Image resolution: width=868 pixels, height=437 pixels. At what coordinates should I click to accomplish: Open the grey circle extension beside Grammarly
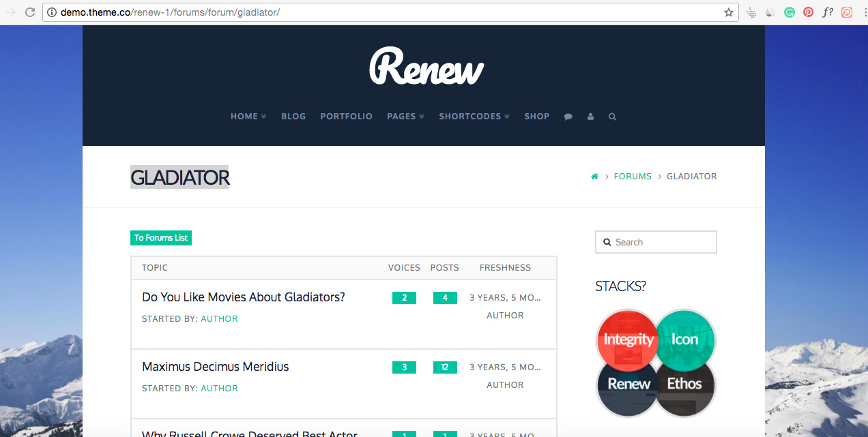(770, 12)
